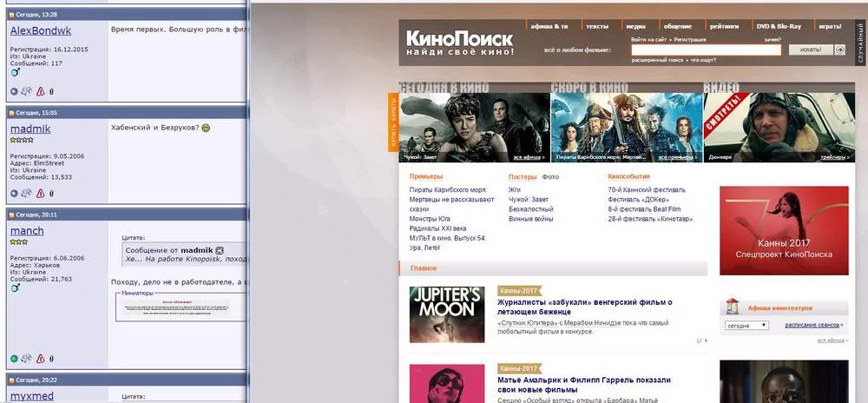Click the search arrow icon next to искать!
868x403 pixels.
(839, 50)
